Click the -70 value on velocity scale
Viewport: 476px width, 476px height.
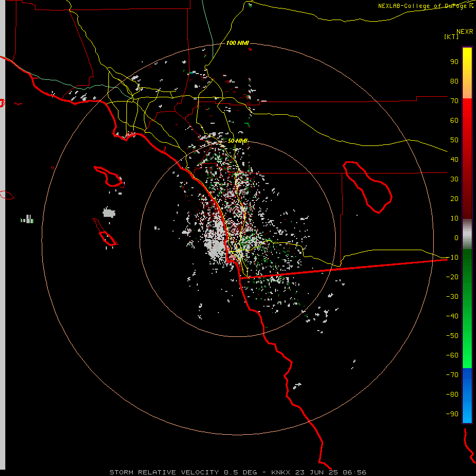[452, 375]
